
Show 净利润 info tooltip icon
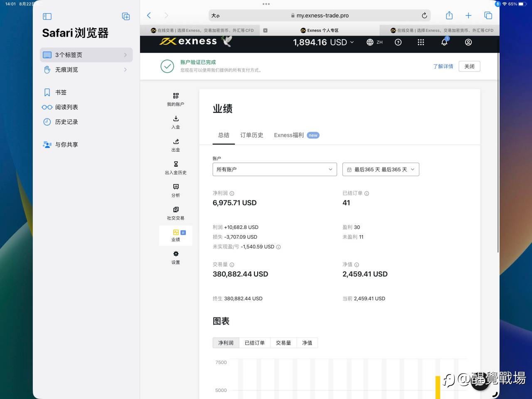232,193
